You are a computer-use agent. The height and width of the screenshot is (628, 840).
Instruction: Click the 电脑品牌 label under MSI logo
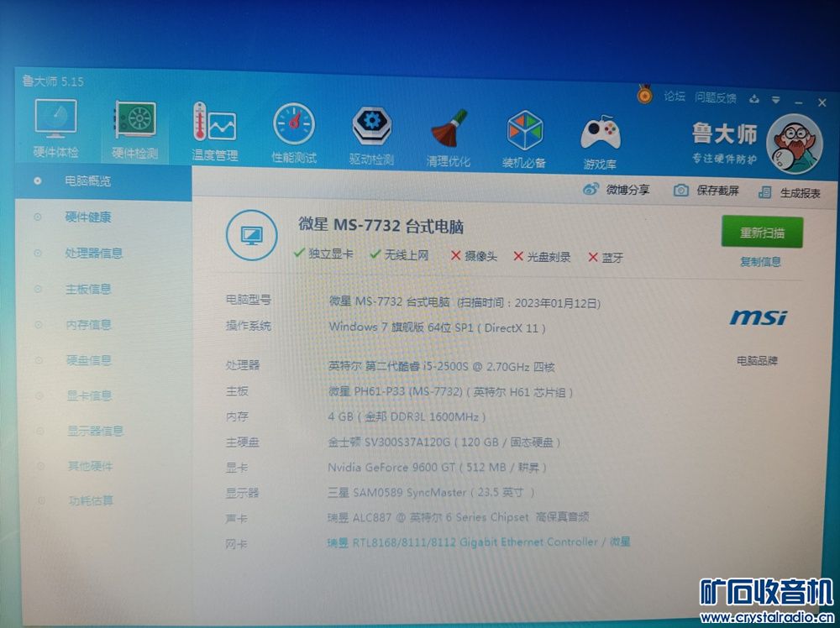tap(757, 361)
